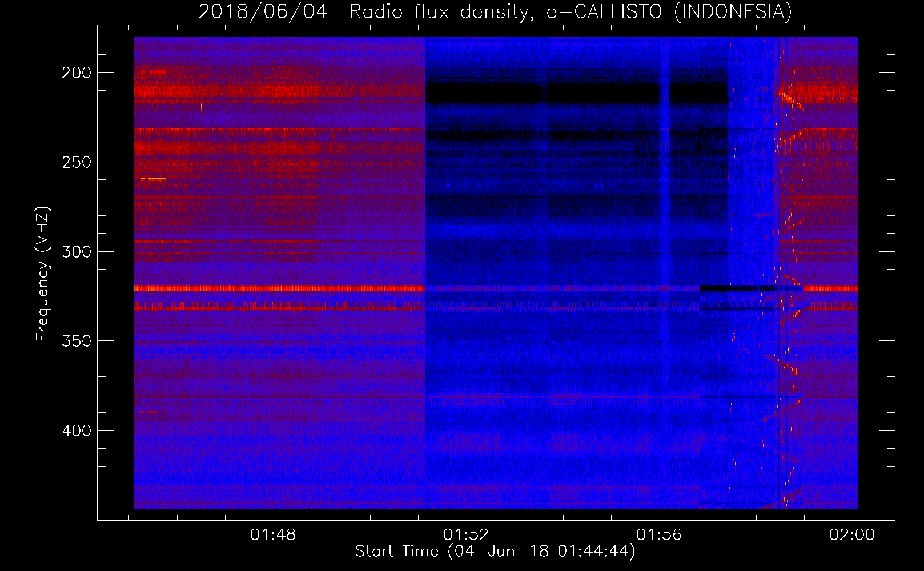Viewport: 924px width, 571px height.
Task: Click the 400 frequency tick label
Action: tap(77, 431)
